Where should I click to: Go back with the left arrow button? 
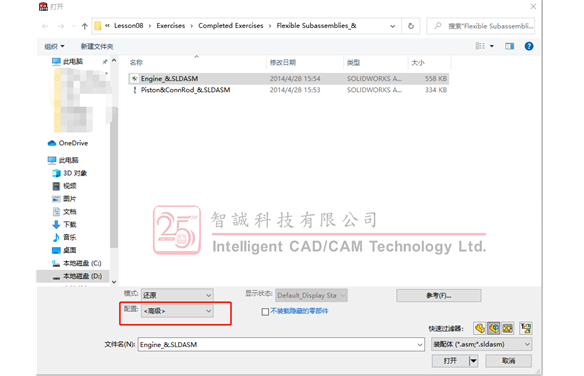click(x=45, y=26)
